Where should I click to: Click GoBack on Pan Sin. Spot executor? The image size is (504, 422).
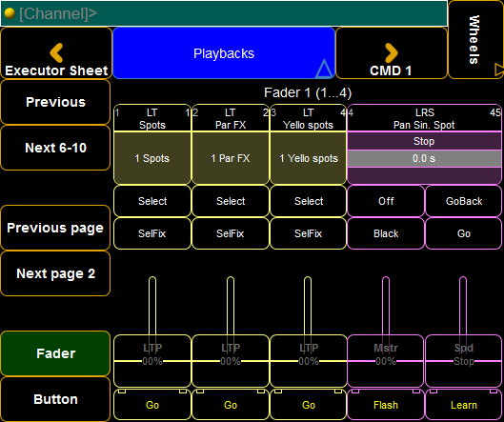[463, 201]
